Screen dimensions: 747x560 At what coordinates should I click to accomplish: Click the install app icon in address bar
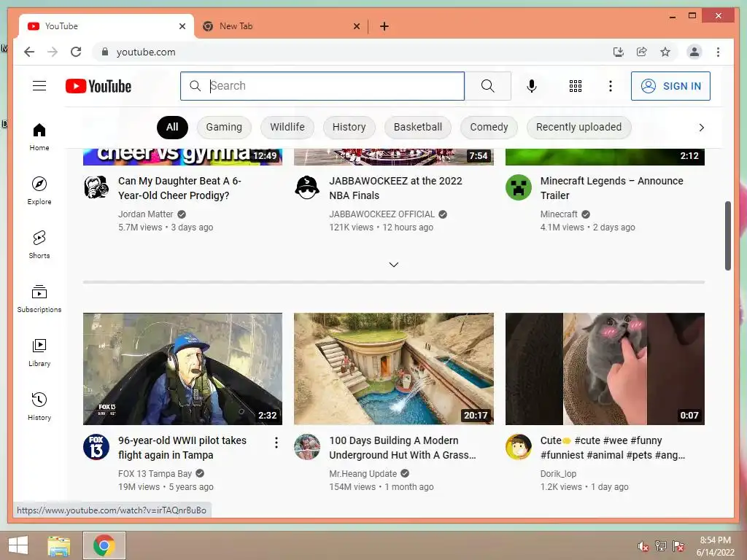point(619,52)
